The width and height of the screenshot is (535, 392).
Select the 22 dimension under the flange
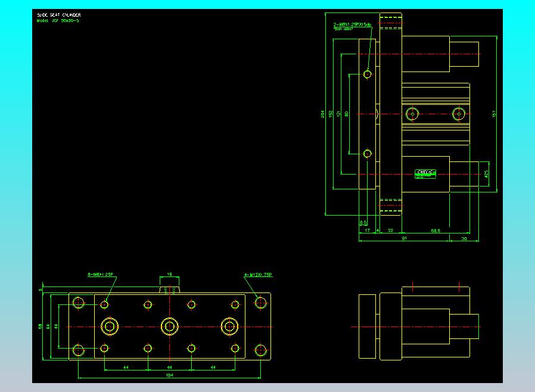390,230
